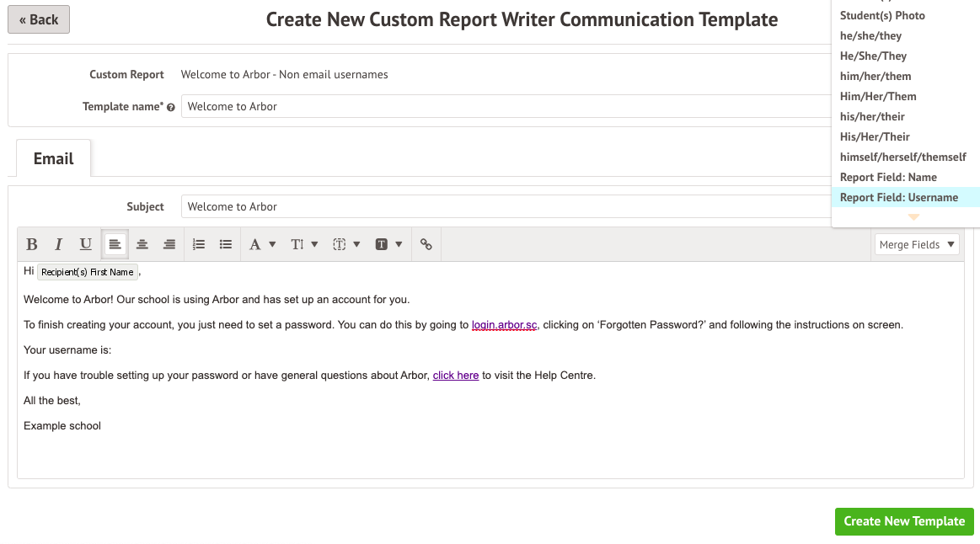Insert a numbered list

[x=199, y=244]
